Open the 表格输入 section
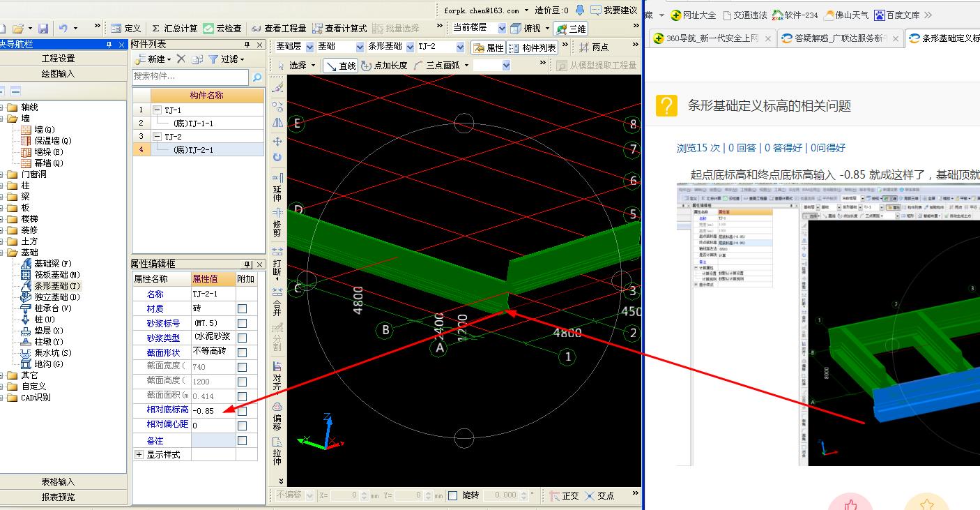This screenshot has height=510, width=980. pos(59,482)
